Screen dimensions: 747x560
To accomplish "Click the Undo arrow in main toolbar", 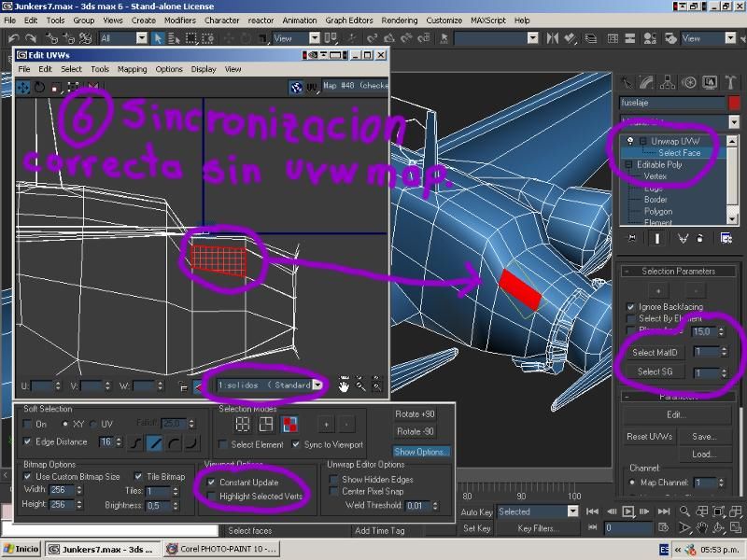I will (x=13, y=38).
